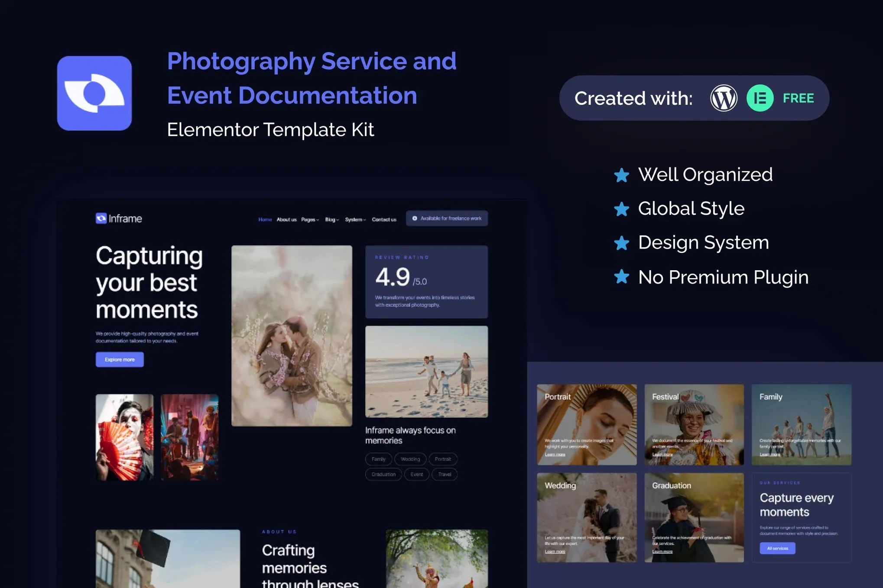Click the Elementor icon next to FREE
The height and width of the screenshot is (588, 883).
[x=760, y=98]
